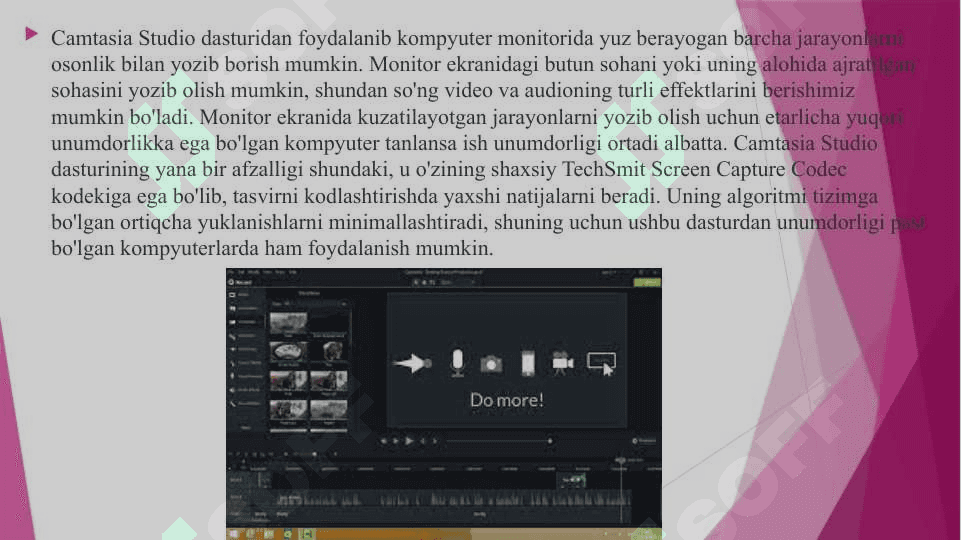Open the Cursor Effects sidebar tab
Screen dimensions: 961x540
coord(244,363)
